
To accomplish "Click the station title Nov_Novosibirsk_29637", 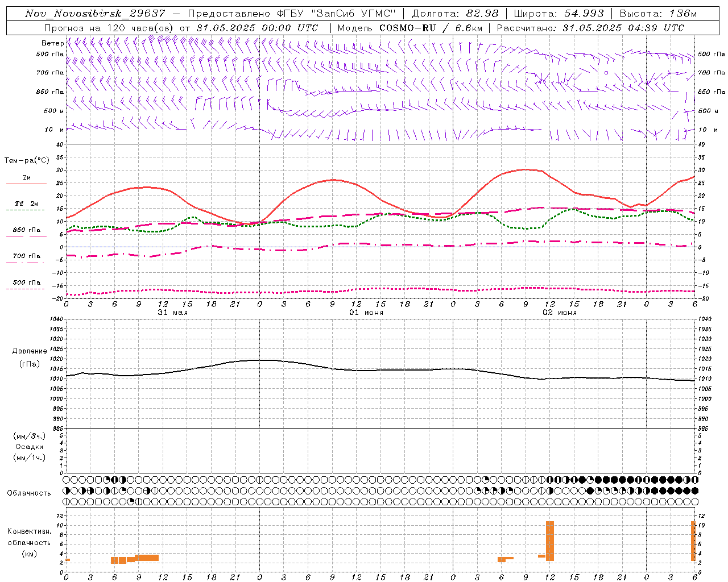I will pos(95,14).
